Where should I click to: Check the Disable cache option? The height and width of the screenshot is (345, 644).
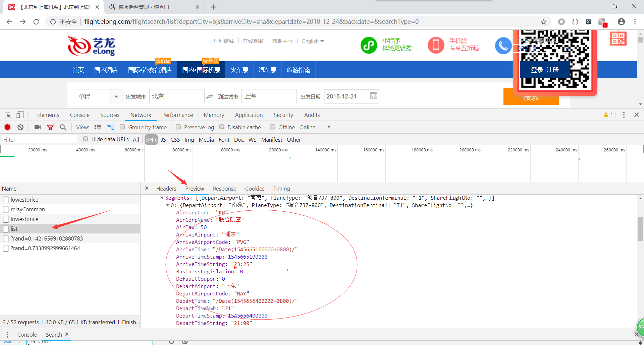click(222, 127)
